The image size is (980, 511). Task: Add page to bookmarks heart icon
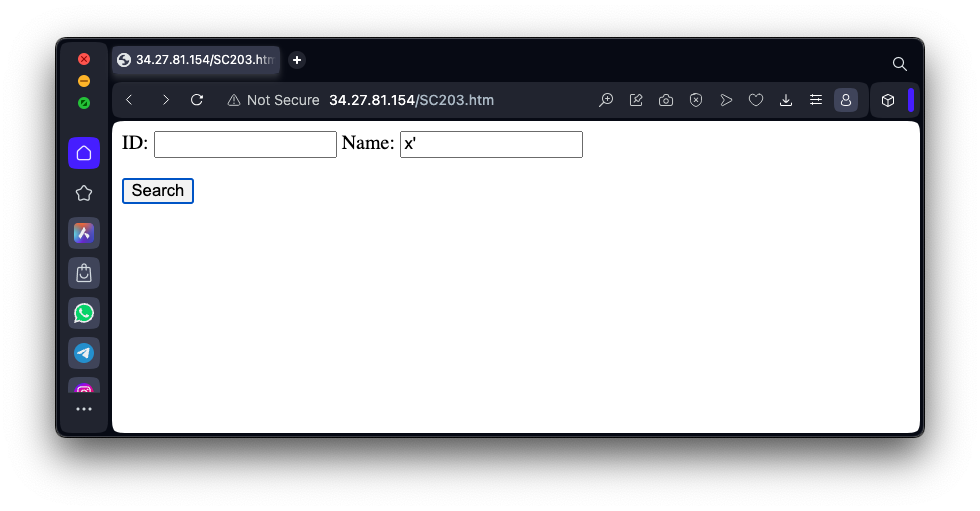pos(756,100)
